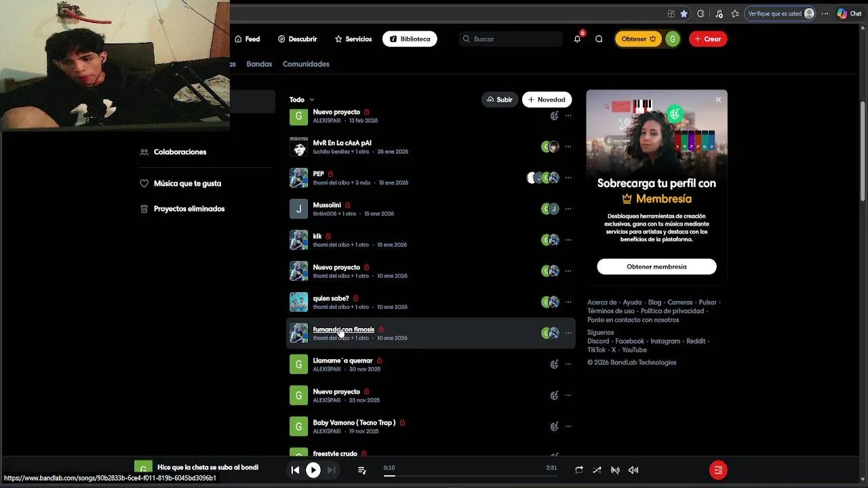Open more options for PEP project
868x488 pixels.
click(568, 178)
